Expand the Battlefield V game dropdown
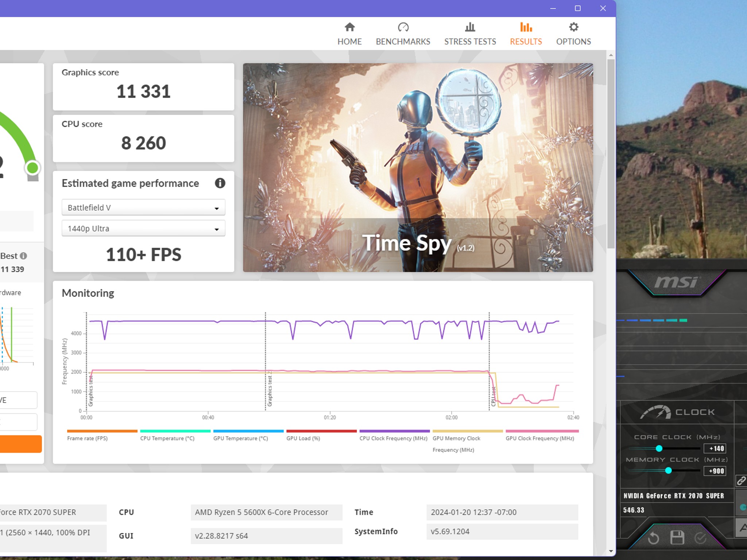Screen dimensions: 747x560 (143, 207)
